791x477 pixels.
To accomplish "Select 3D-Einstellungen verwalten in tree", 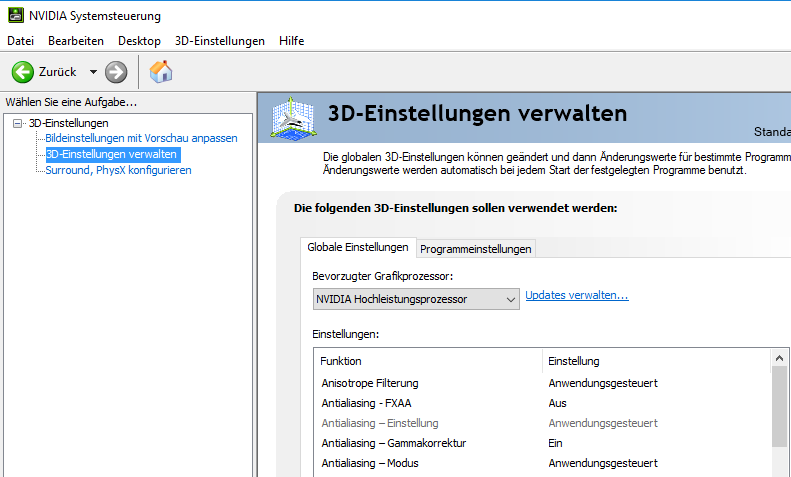I will (111, 154).
